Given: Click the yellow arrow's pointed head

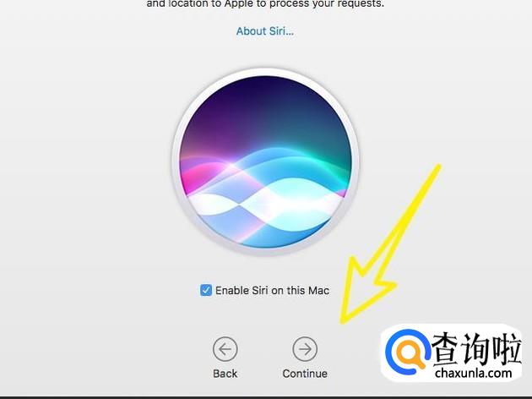Looking at the screenshot, I should coord(345,320).
